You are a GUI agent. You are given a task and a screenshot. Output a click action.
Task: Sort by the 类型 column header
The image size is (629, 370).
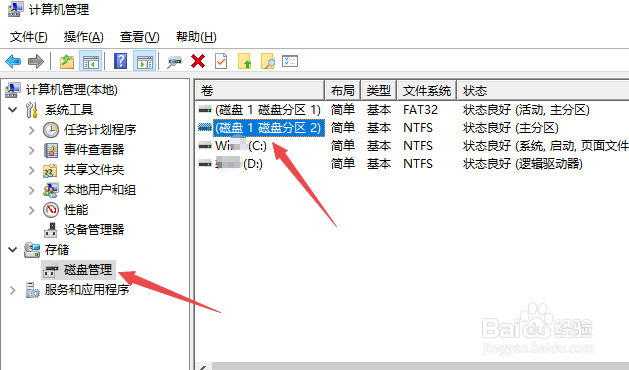point(379,91)
